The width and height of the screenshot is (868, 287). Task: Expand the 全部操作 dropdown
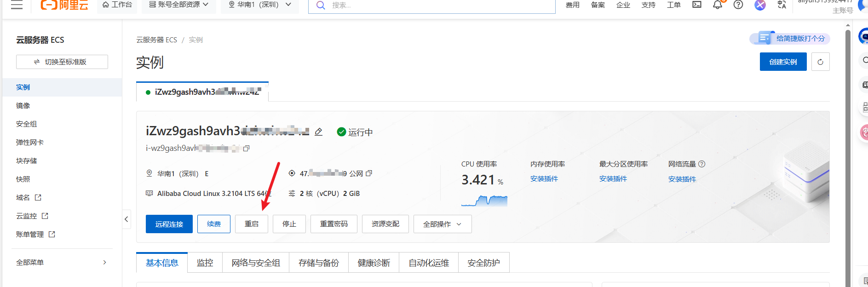pos(443,224)
